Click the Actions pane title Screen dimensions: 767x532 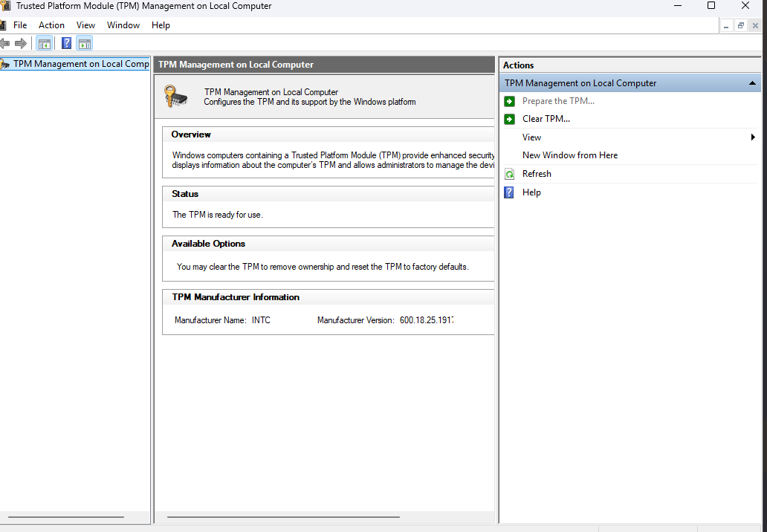tap(519, 65)
